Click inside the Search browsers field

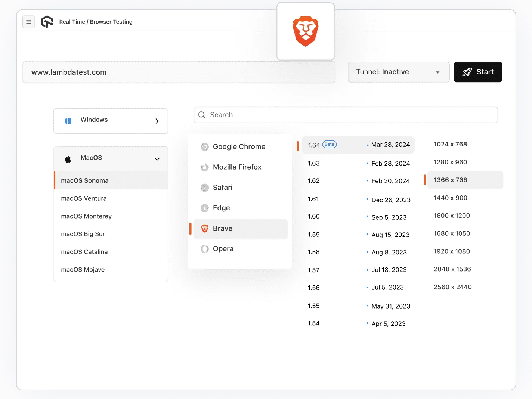coord(345,115)
